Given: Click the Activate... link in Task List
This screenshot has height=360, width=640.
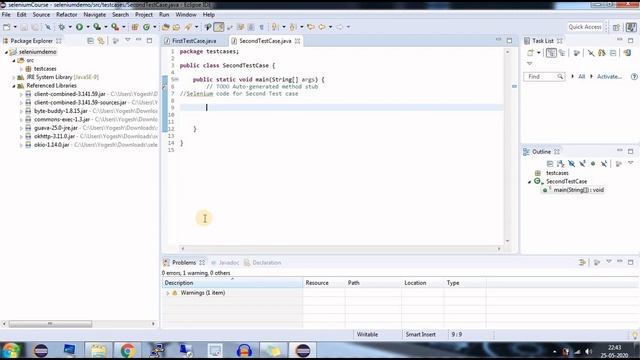Looking at the screenshot, I should click(x=609, y=76).
